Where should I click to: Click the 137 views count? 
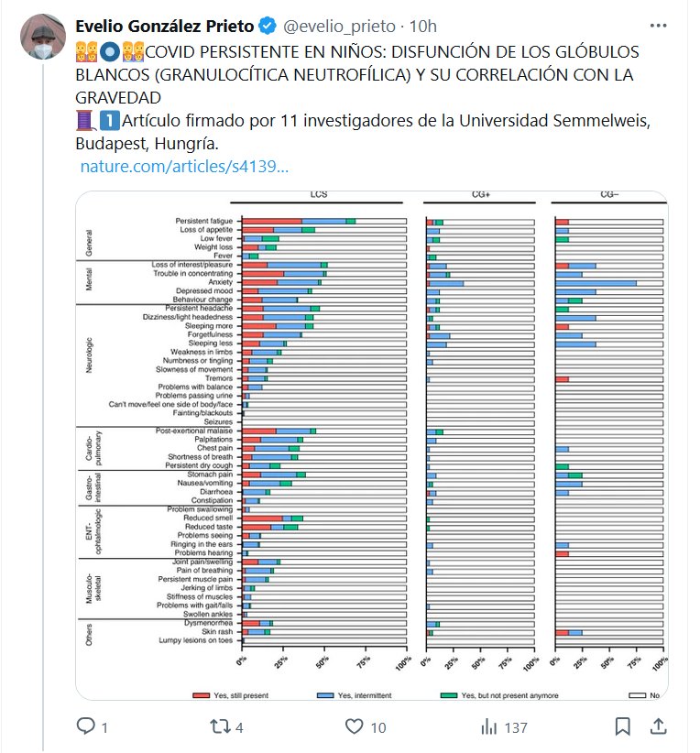coord(517,728)
